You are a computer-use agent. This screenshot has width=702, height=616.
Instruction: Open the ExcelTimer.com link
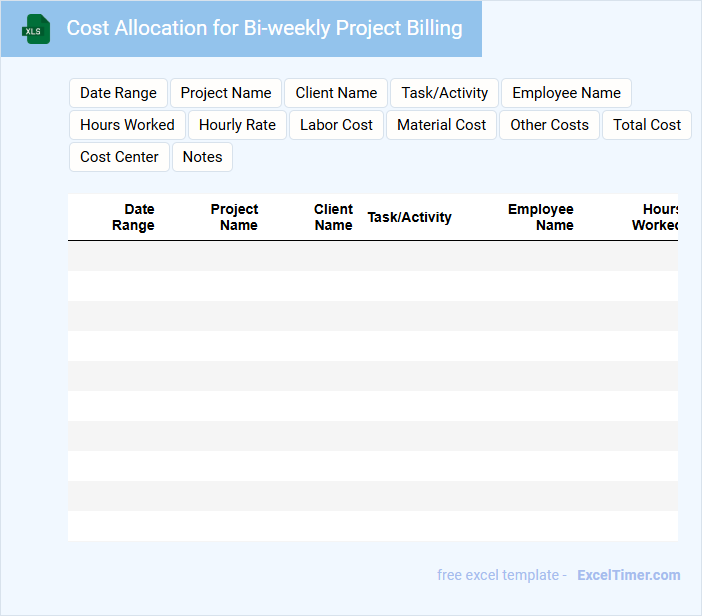(x=628, y=575)
